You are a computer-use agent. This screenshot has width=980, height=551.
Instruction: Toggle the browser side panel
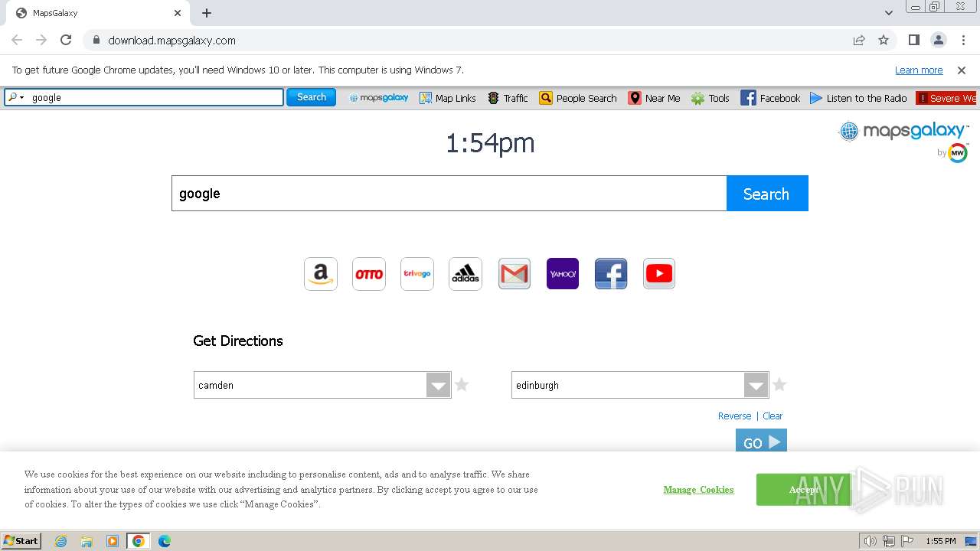click(x=913, y=40)
